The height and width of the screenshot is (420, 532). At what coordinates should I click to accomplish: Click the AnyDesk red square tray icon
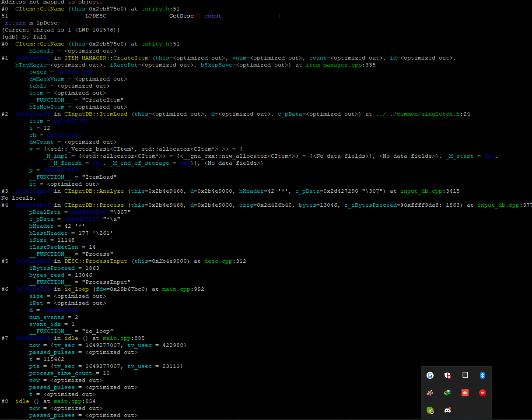(465, 393)
